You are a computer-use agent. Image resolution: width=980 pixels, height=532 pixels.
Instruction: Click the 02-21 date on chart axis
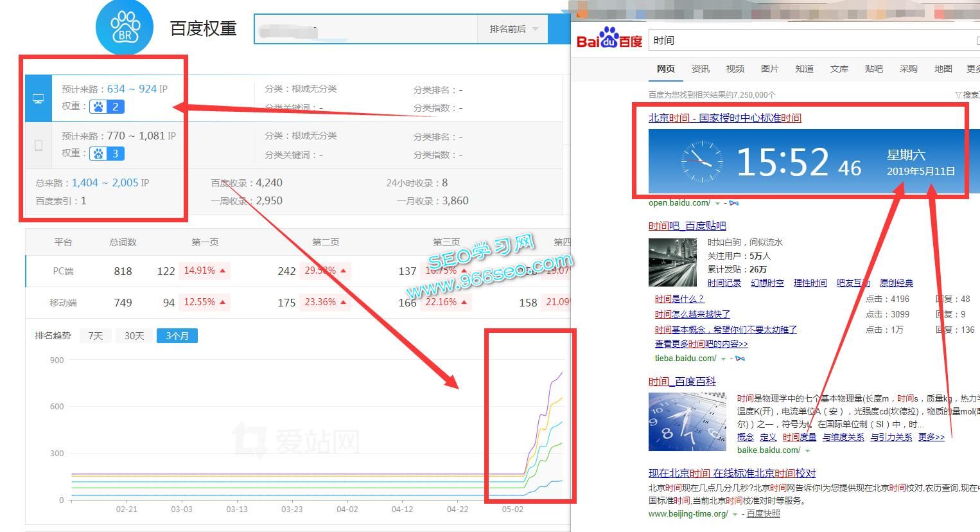pos(127,510)
